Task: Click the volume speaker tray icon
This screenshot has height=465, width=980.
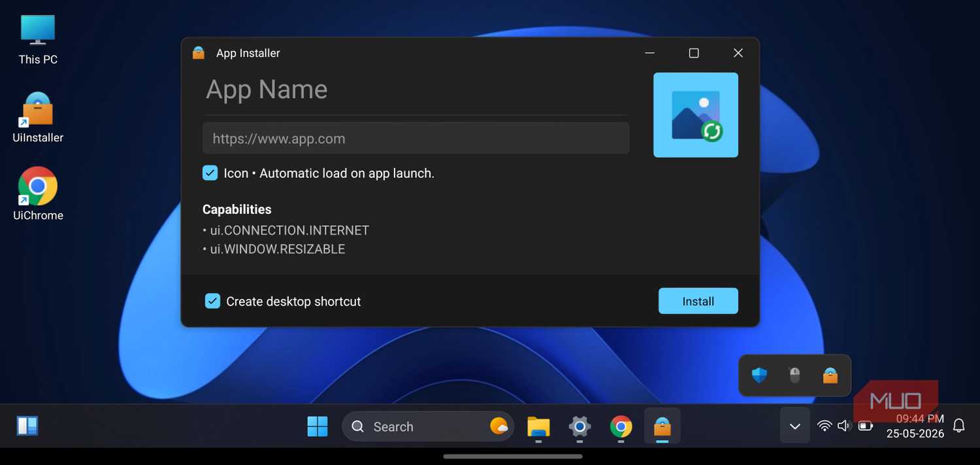Action: (844, 426)
